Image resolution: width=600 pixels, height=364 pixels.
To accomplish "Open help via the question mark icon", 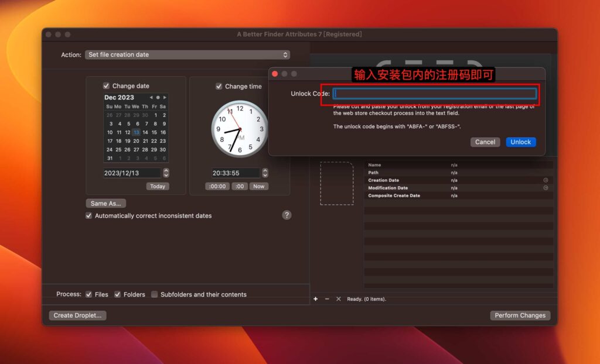I will tap(287, 215).
